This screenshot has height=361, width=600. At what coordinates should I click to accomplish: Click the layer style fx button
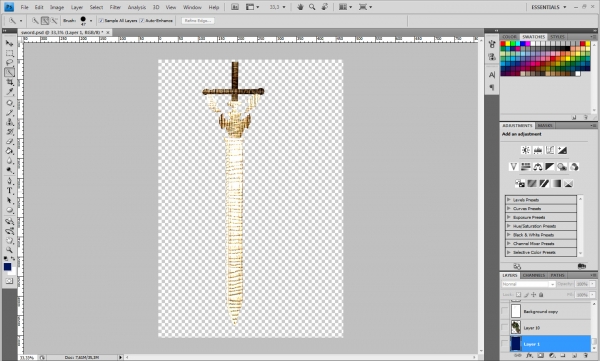pos(529,356)
